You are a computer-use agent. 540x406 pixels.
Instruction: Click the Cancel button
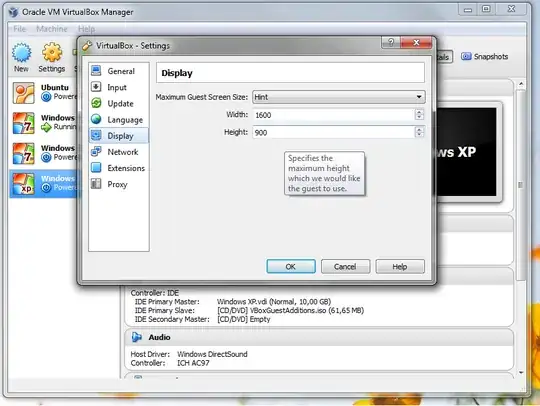pos(345,267)
